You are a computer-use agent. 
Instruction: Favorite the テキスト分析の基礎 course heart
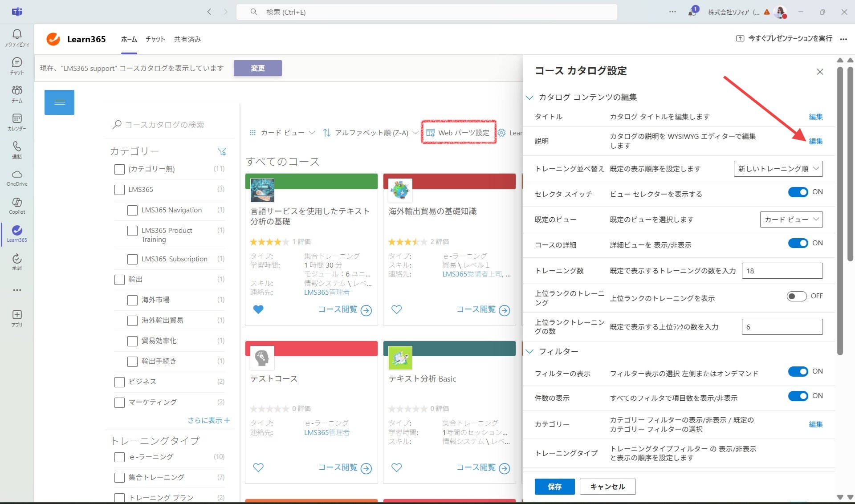[258, 309]
